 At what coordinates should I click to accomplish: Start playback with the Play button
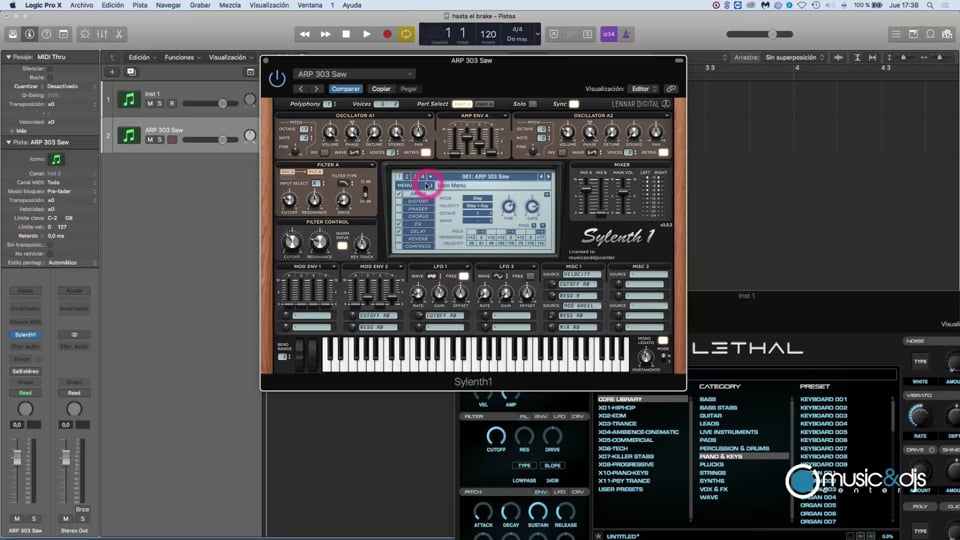point(366,34)
